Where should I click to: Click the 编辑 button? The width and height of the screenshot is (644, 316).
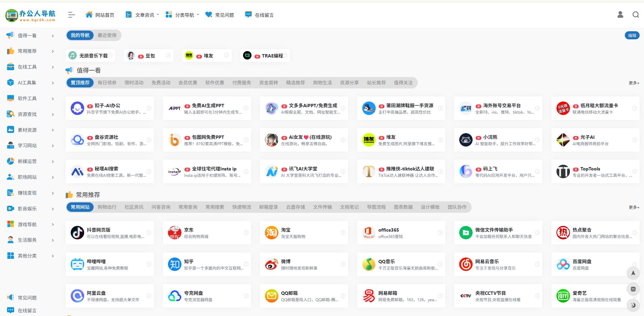(x=632, y=35)
